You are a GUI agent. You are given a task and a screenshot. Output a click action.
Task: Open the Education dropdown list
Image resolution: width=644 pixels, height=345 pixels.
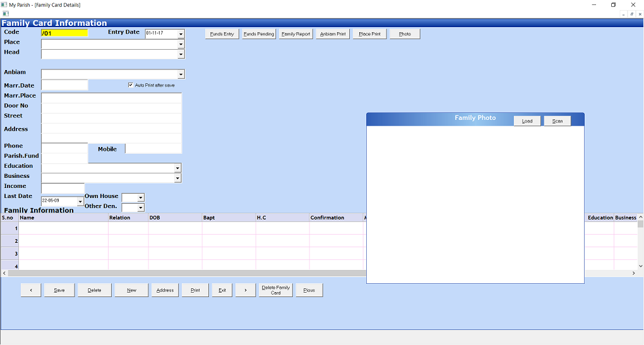[x=177, y=168]
